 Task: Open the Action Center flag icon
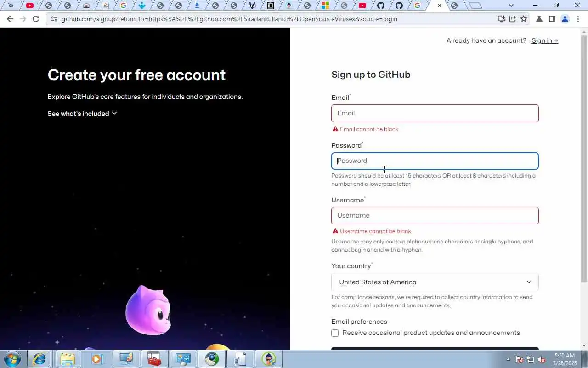[520, 359]
